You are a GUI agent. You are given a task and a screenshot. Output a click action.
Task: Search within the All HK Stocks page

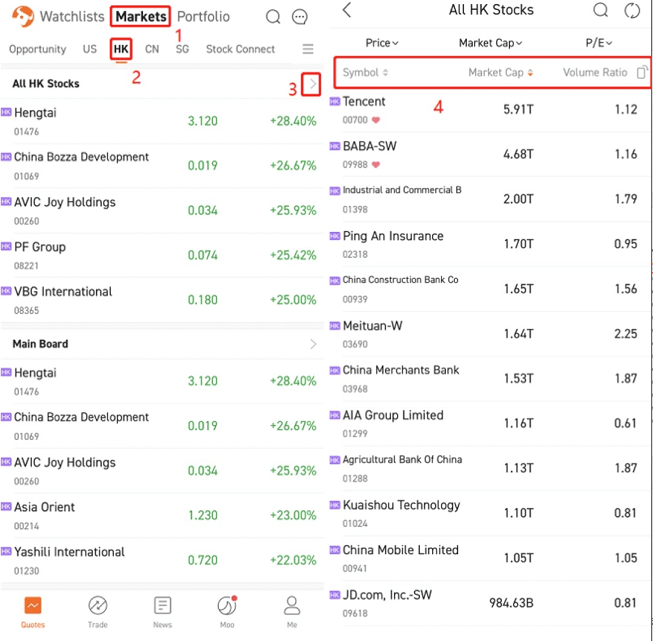coord(600,10)
